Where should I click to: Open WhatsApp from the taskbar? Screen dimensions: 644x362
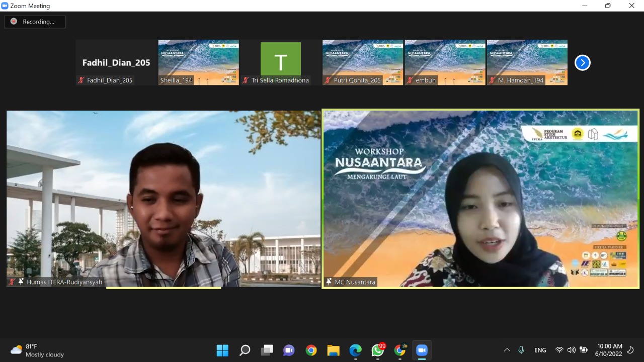pyautogui.click(x=377, y=350)
